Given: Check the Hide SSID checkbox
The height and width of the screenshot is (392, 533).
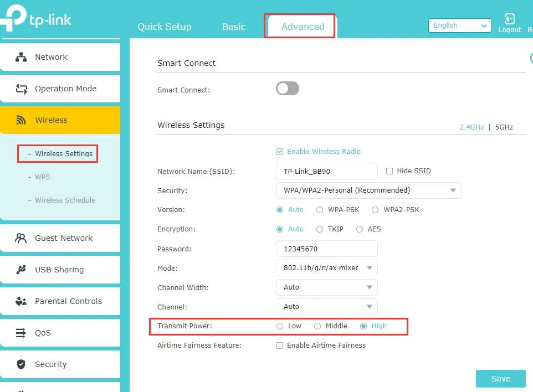Looking at the screenshot, I should click(x=389, y=171).
